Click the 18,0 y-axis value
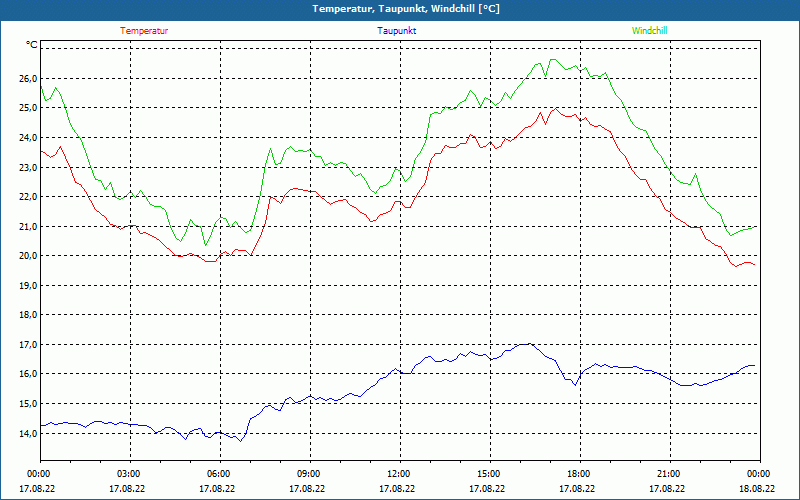The height and width of the screenshot is (500, 800). point(28,315)
